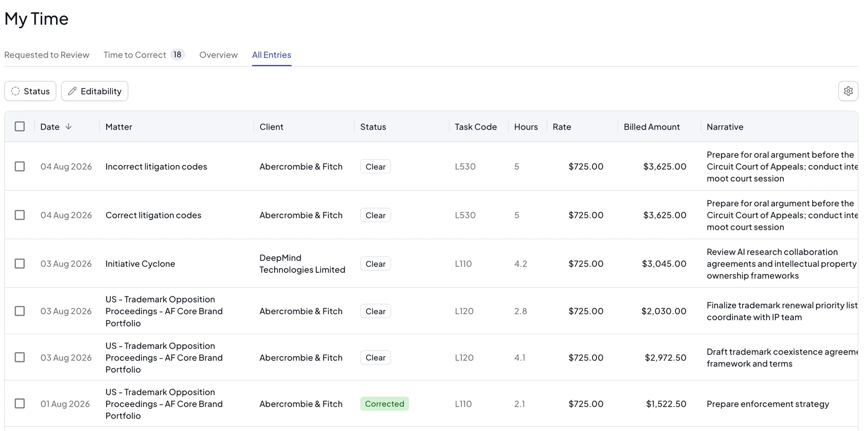Click the $3,045.00 billed amount
868x431 pixels.
click(x=664, y=264)
